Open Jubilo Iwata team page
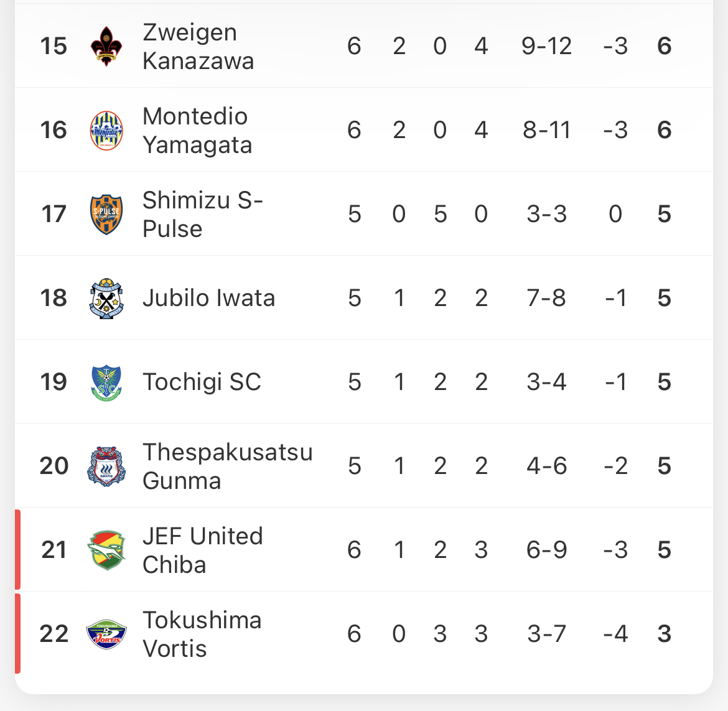728x711 pixels. (x=208, y=298)
